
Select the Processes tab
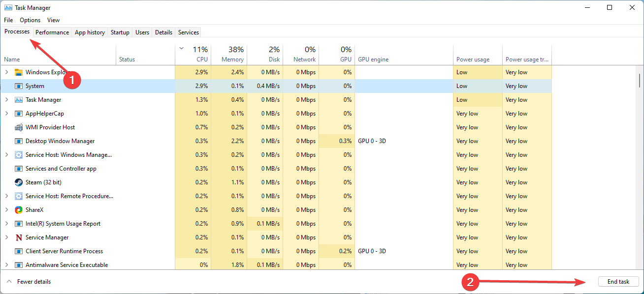tap(17, 31)
